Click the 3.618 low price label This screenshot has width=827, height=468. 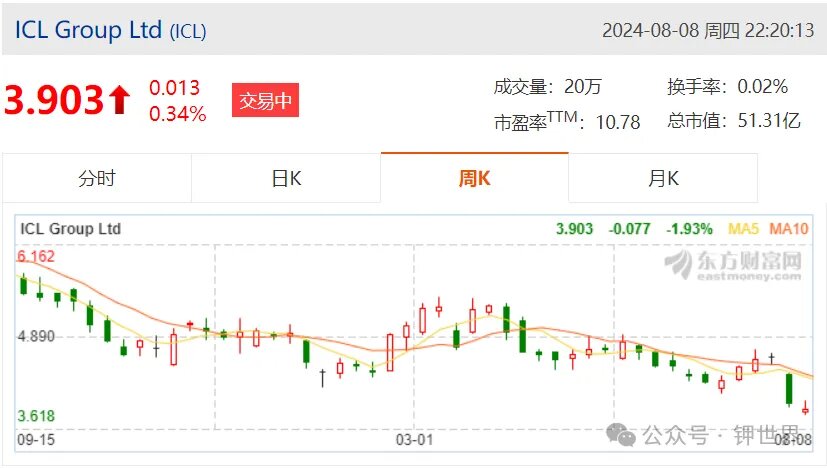tap(36, 416)
